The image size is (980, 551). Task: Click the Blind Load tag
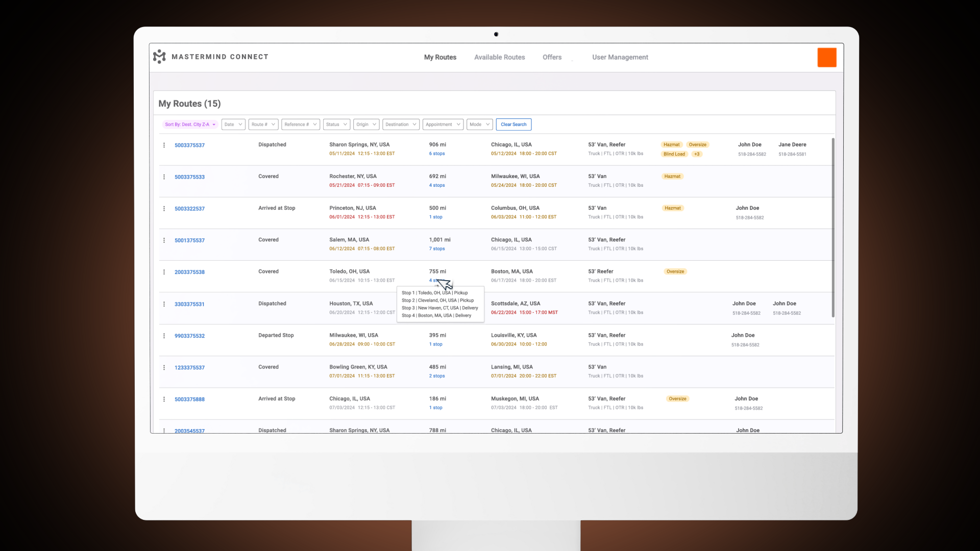tap(674, 154)
